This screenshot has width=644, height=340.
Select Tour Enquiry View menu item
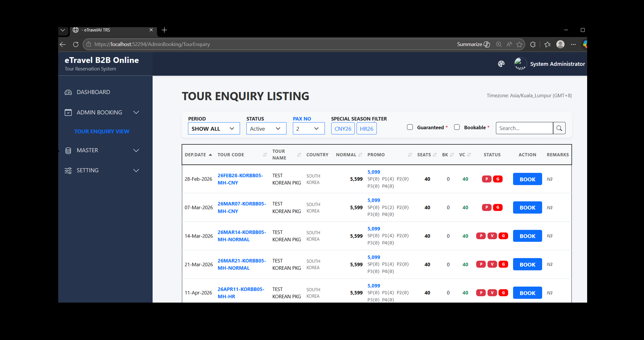pos(101,131)
